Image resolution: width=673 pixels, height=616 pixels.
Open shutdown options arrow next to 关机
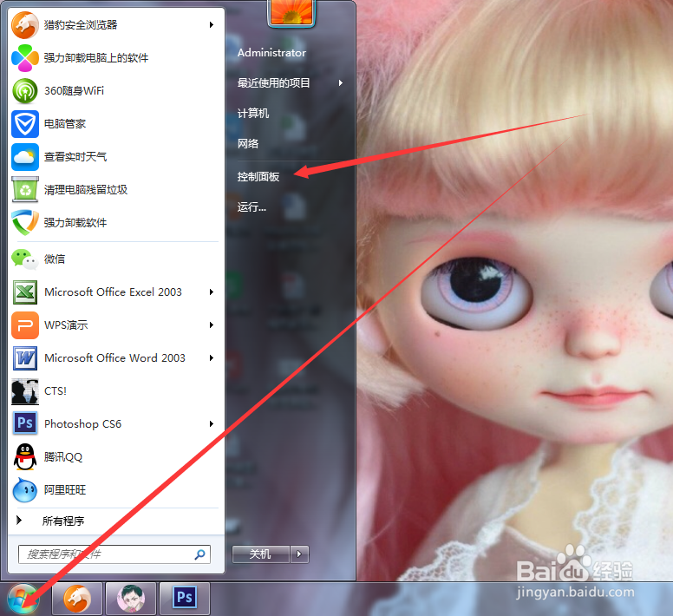[299, 554]
